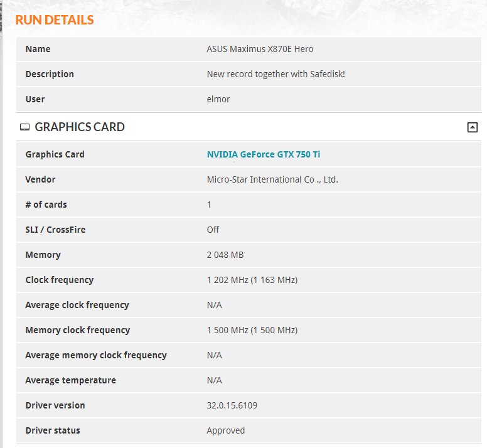This screenshot has width=487, height=448.
Task: Click the Average temperature label
Action: click(71, 380)
